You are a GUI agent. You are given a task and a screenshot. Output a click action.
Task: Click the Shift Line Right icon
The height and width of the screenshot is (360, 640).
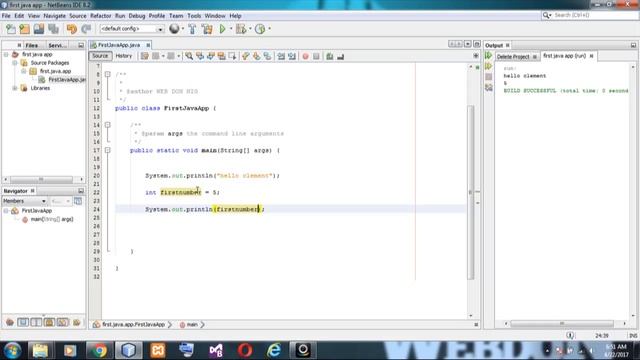pyautogui.click(x=291, y=56)
